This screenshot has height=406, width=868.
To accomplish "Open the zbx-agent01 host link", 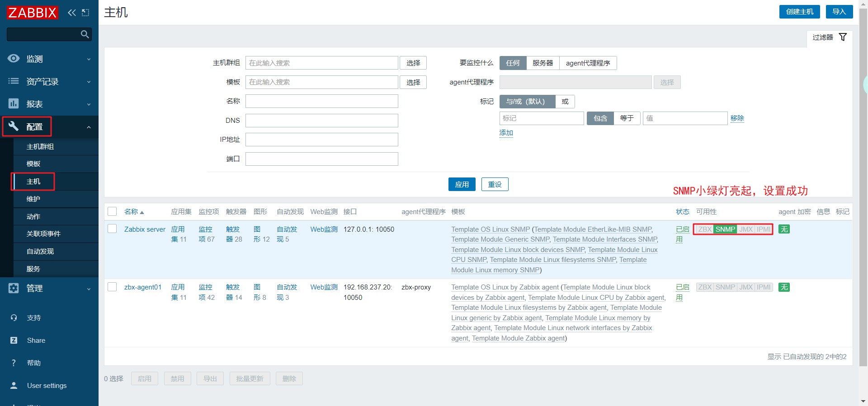I will (143, 287).
